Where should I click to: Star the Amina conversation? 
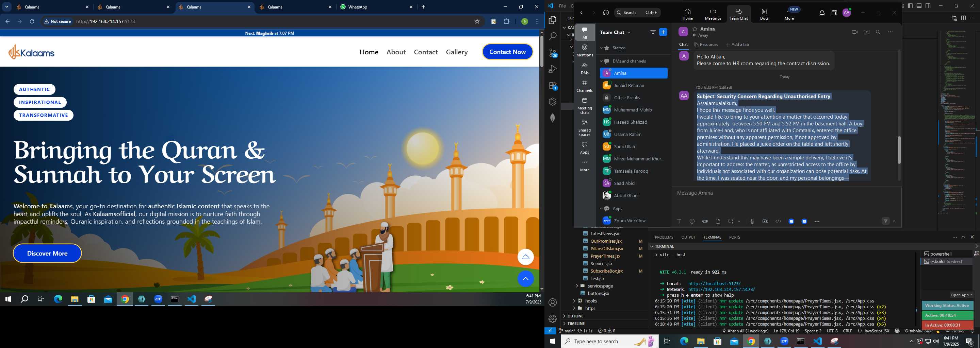point(695,29)
